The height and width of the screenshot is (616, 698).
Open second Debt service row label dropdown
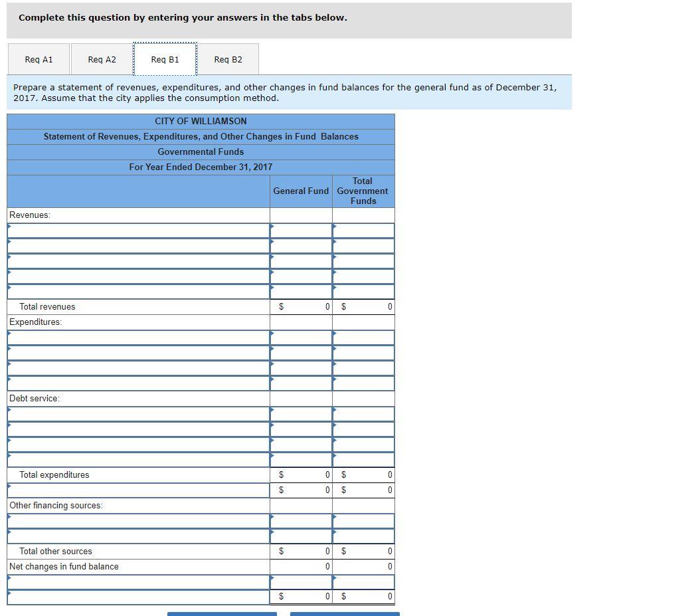pyautogui.click(x=138, y=429)
